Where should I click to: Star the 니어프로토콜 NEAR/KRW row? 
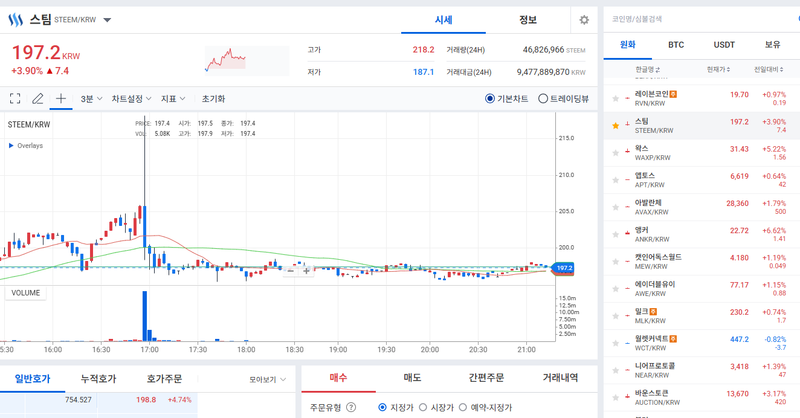pos(615,370)
